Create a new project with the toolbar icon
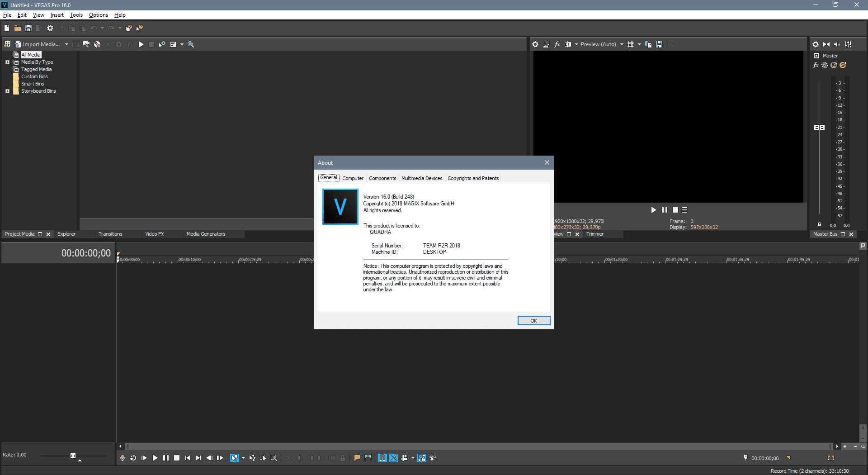This screenshot has width=868, height=475. point(7,28)
